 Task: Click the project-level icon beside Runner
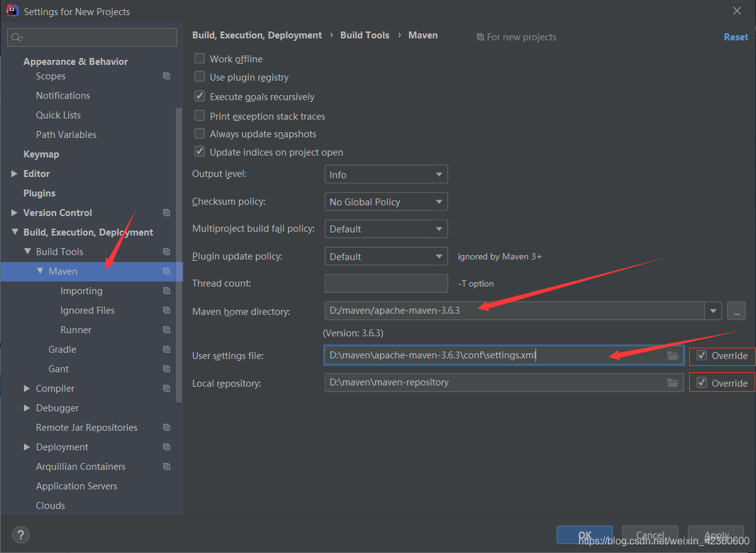(166, 330)
